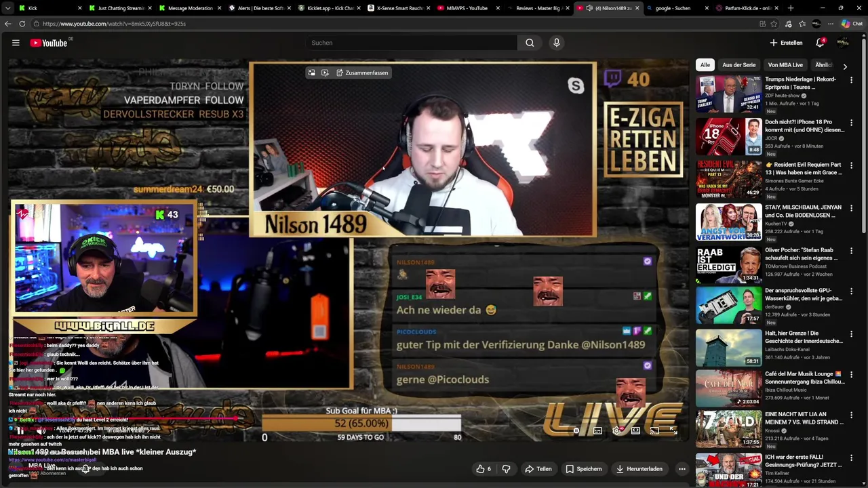This screenshot has width=868, height=488.
Task: Open browser favorites list icon
Action: point(802,24)
